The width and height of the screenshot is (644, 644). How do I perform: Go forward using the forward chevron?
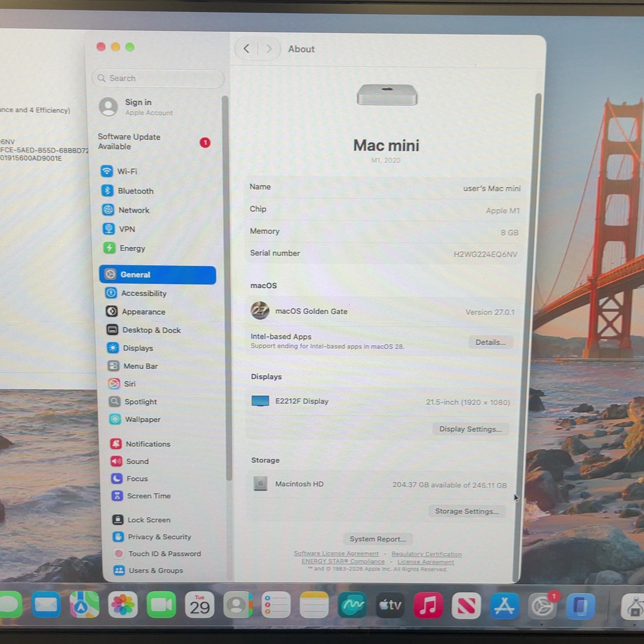tap(269, 49)
